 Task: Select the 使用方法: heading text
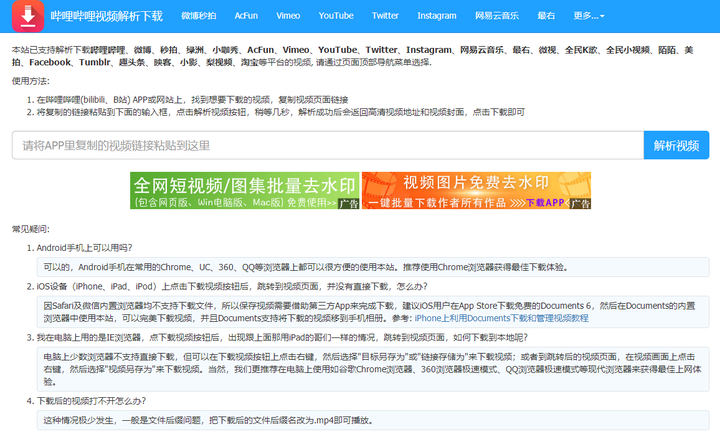[31, 81]
